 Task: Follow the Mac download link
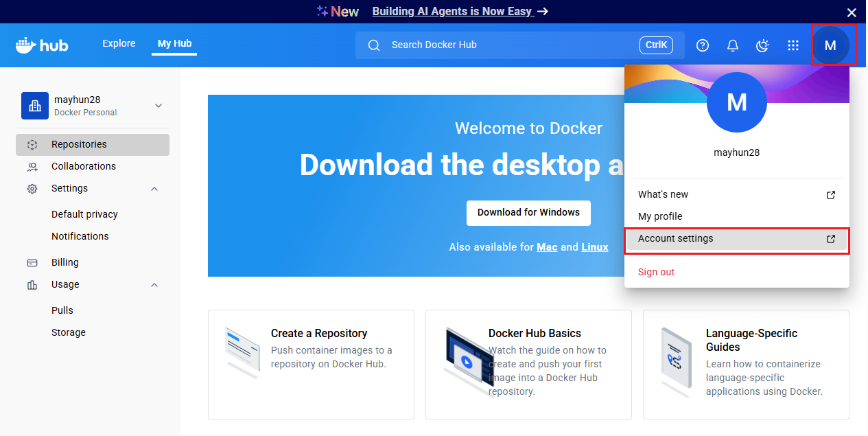pos(547,247)
